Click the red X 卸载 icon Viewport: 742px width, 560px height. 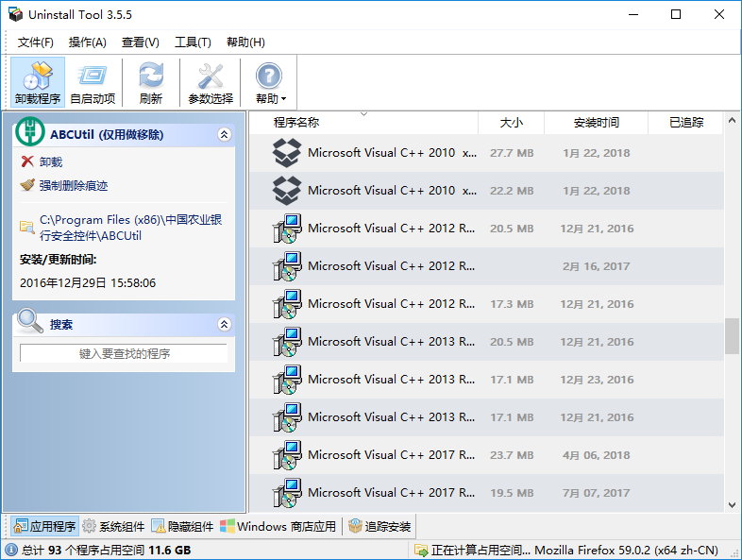[x=27, y=161]
